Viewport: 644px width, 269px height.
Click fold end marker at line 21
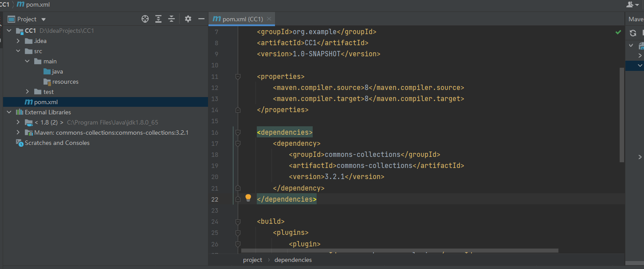(x=238, y=188)
